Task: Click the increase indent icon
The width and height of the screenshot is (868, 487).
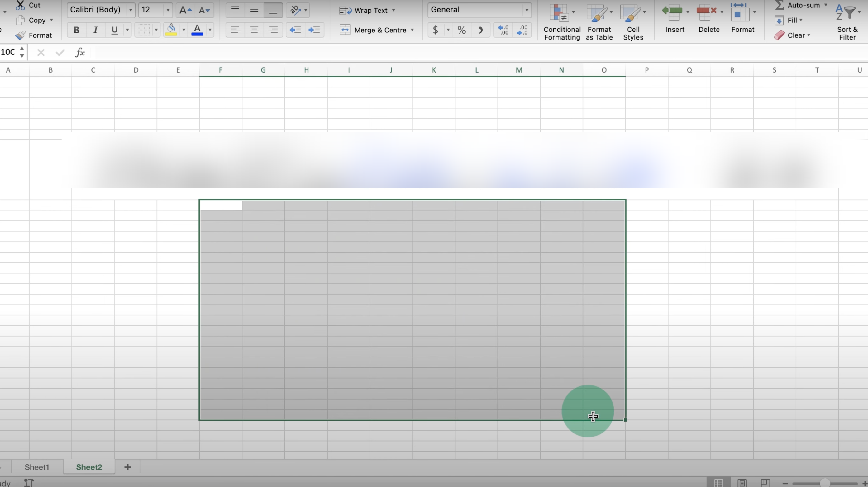Action: coord(314,30)
